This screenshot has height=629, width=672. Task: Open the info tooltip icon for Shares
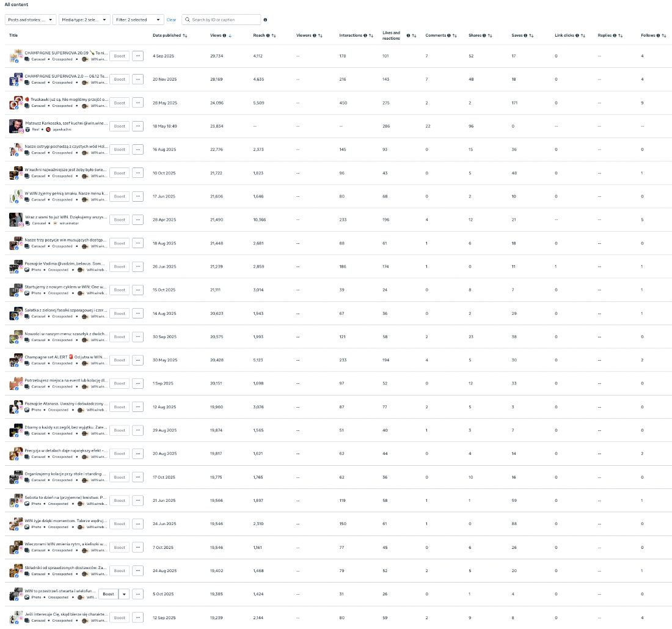(x=484, y=35)
